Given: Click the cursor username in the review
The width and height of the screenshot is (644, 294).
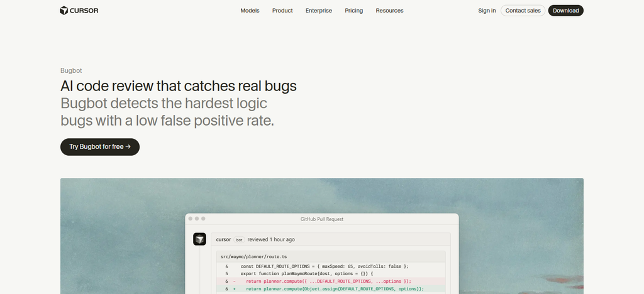Looking at the screenshot, I should click(x=223, y=239).
